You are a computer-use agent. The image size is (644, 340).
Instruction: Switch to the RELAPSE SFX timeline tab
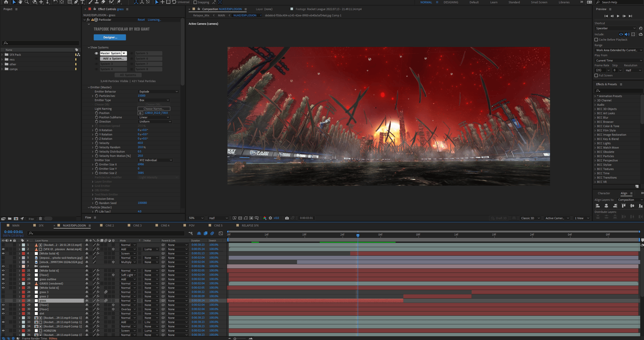click(x=250, y=225)
